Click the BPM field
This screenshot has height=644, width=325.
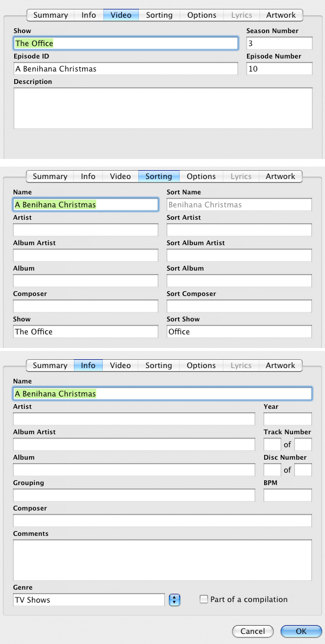coord(288,495)
